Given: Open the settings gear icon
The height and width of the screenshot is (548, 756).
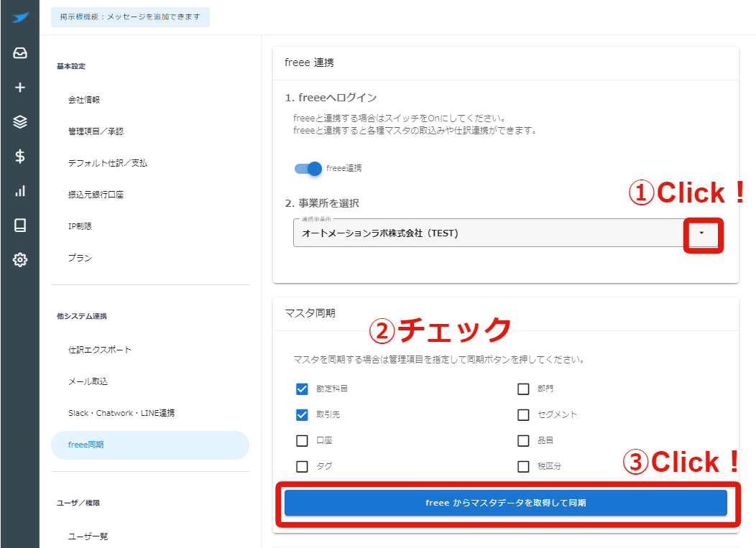Looking at the screenshot, I should click(x=20, y=260).
